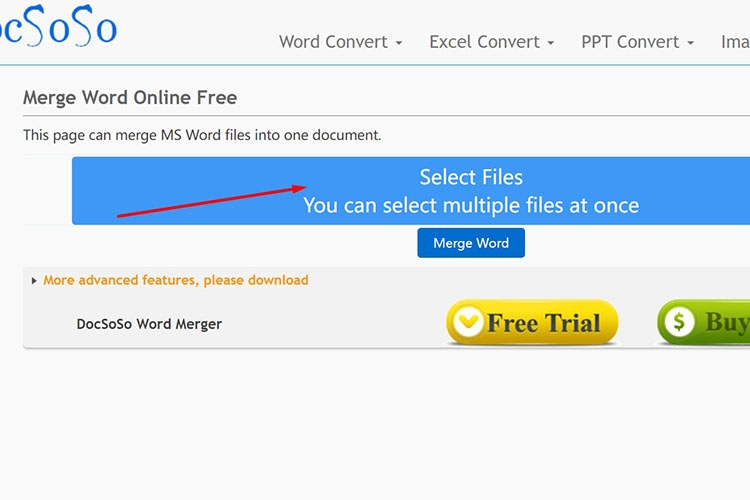Click the DocSoSo logo

(57, 26)
